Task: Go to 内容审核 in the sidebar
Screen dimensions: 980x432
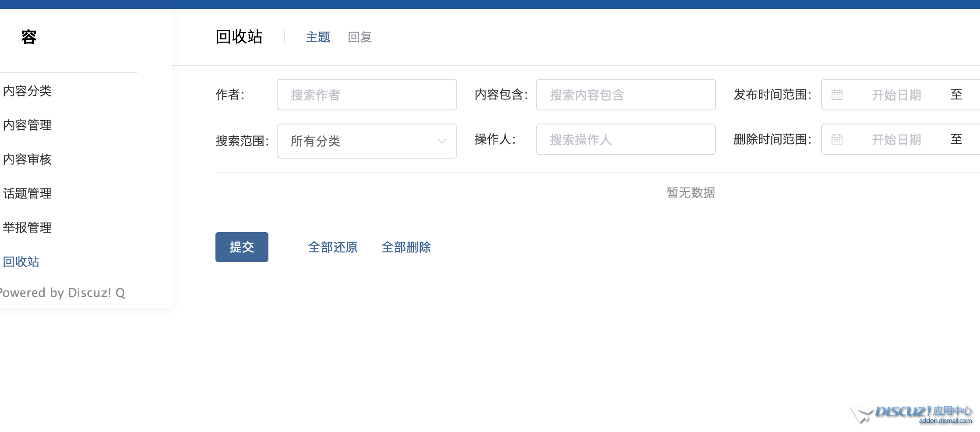Action: 27,159
